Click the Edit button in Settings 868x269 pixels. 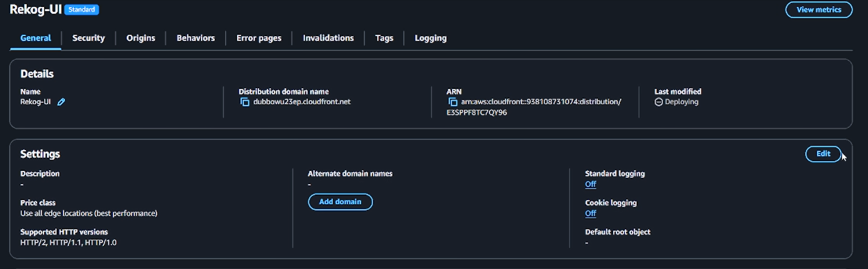pyautogui.click(x=823, y=154)
